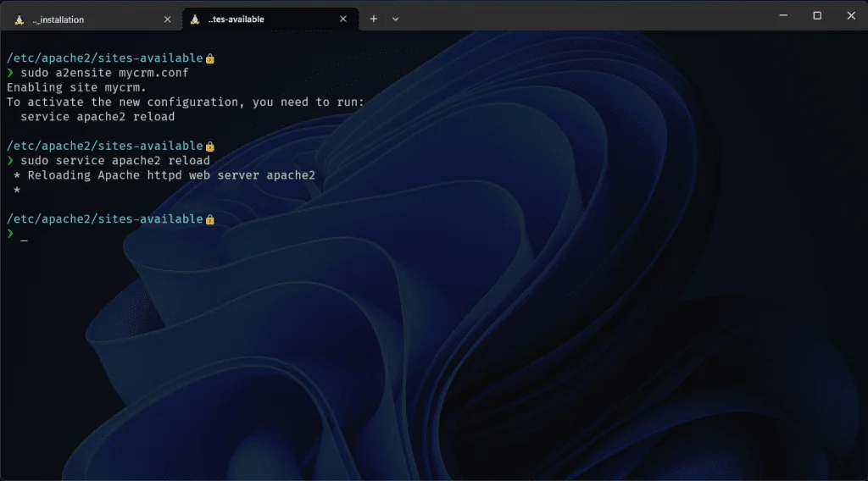Switch to the installation tab

(92, 19)
